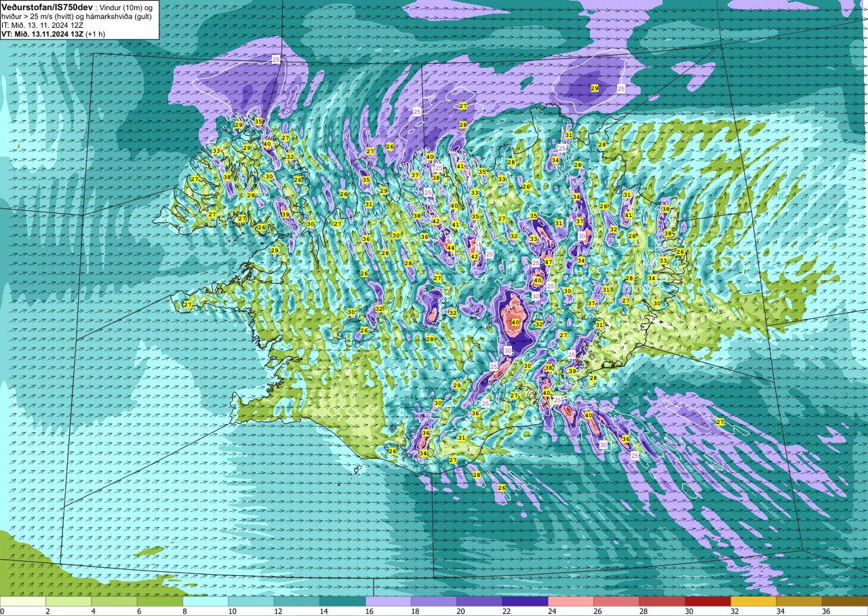Viewport: 868px width, 616px height.
Task: Click the 16–18 m/s lavender legend swatch
Action: pyautogui.click(x=388, y=601)
